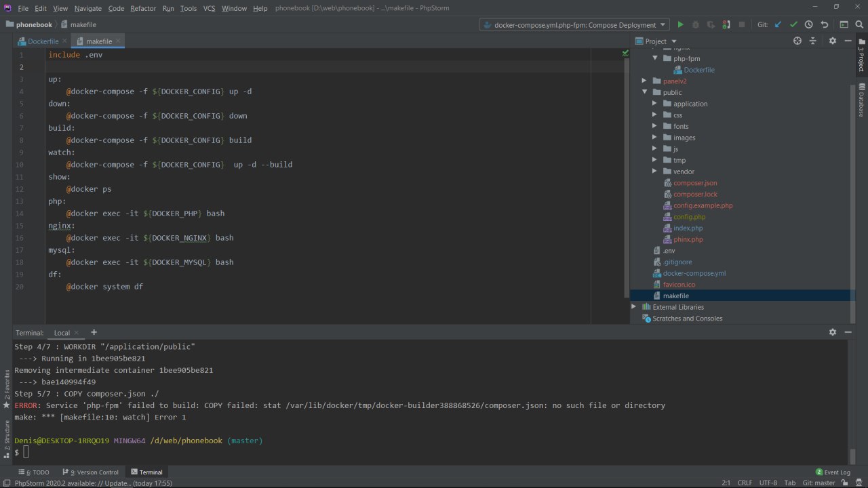Expand the images folder
This screenshot has width=868, height=488.
click(x=655, y=138)
